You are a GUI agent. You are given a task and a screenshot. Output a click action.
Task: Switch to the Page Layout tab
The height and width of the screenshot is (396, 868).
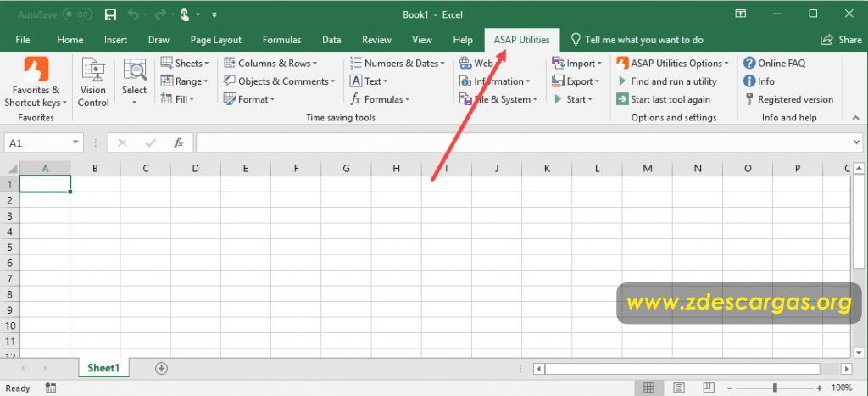click(x=216, y=40)
